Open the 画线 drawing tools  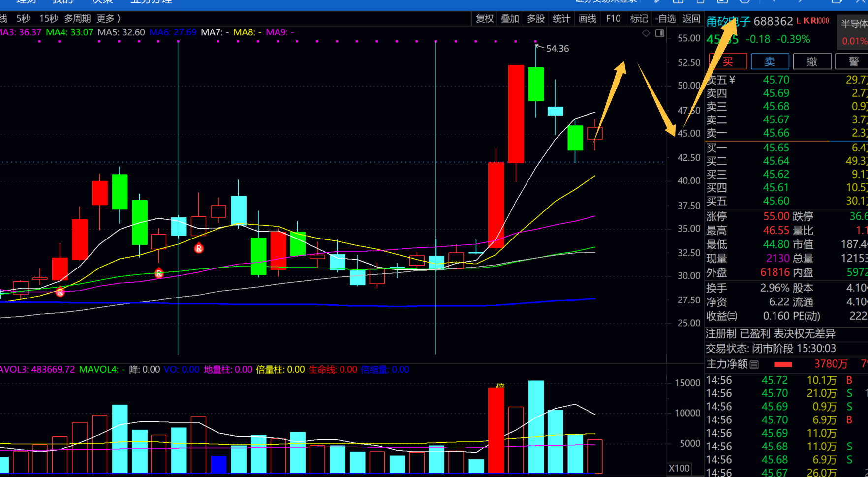tap(588, 19)
